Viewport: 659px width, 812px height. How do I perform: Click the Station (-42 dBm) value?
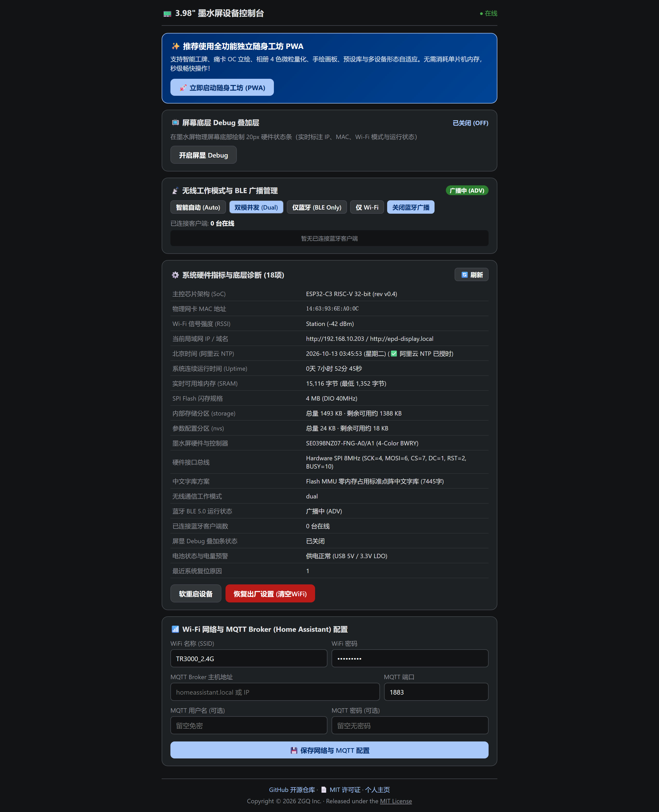tap(330, 324)
